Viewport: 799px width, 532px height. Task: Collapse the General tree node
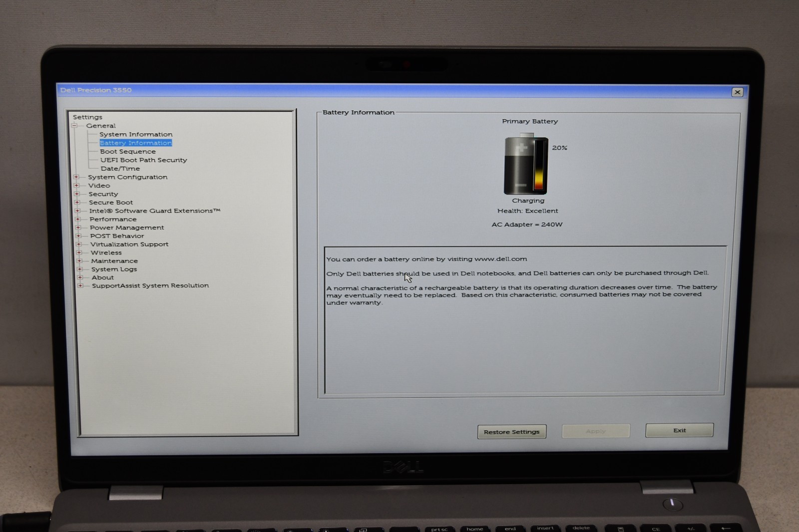click(x=74, y=126)
